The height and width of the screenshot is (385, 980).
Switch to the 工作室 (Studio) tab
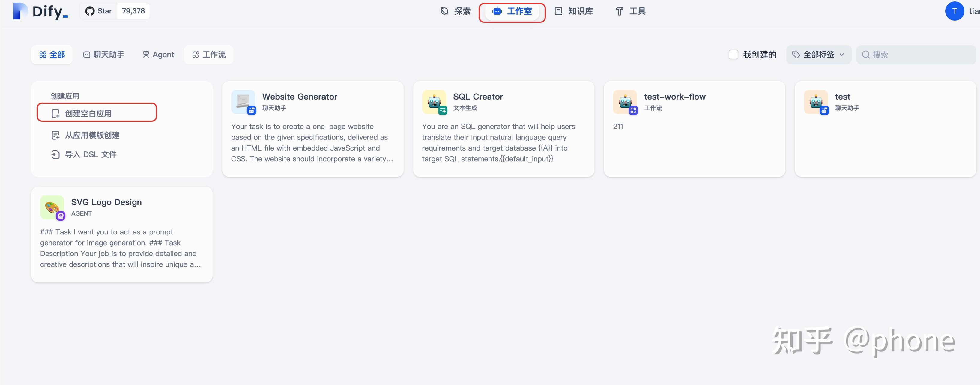[512, 11]
